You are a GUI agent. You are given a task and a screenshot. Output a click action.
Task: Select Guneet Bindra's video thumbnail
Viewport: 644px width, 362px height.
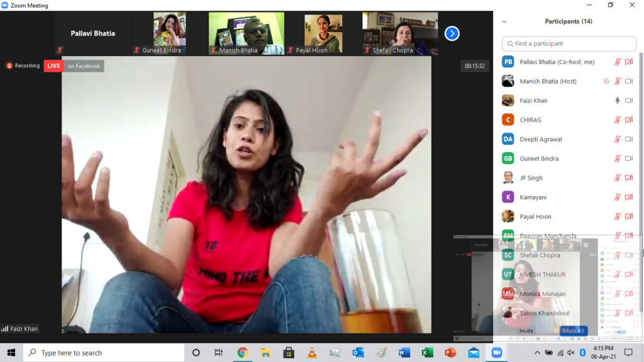[x=169, y=33]
